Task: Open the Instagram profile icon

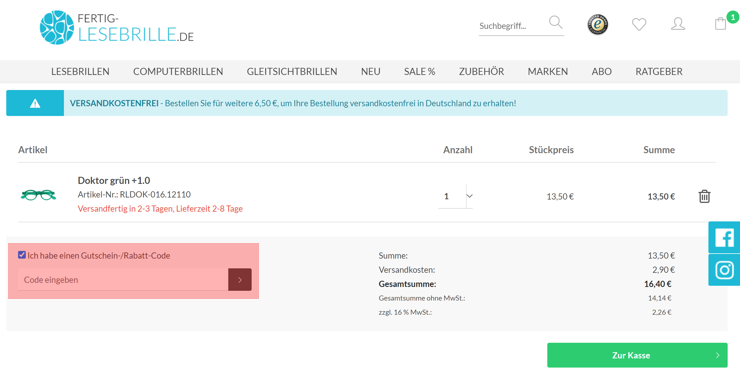Action: click(724, 270)
